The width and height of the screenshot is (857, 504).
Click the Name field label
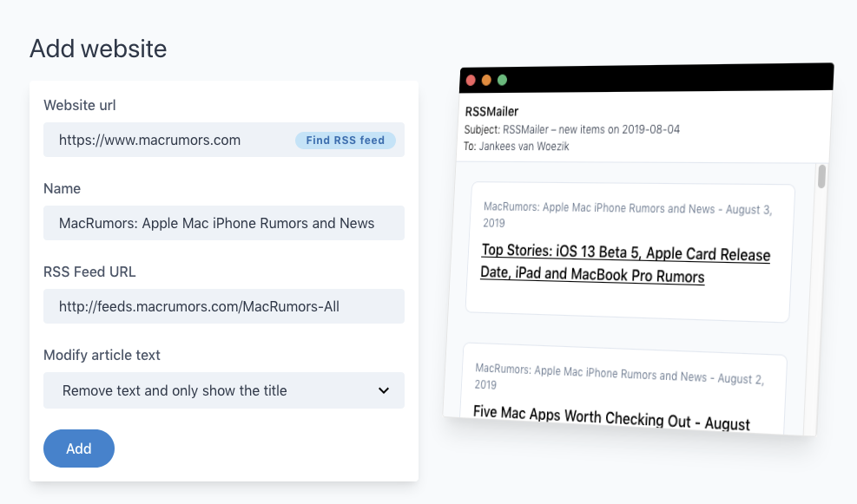[63, 188]
